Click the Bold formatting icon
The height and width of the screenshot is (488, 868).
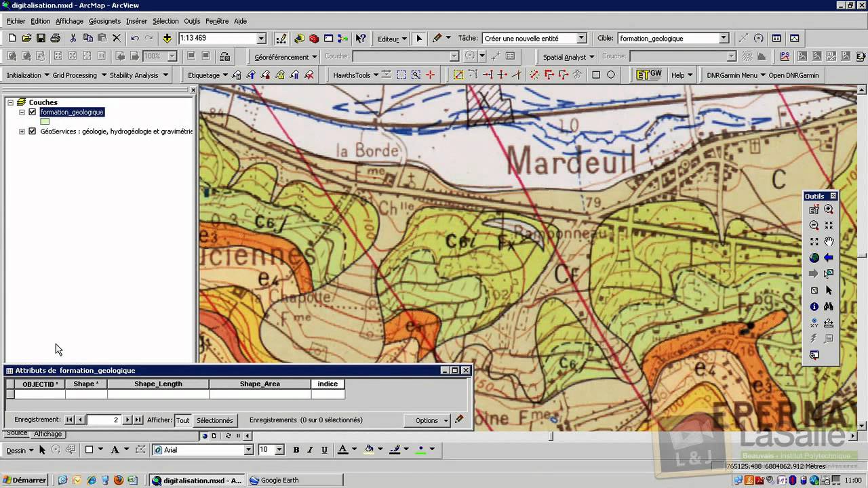point(296,449)
